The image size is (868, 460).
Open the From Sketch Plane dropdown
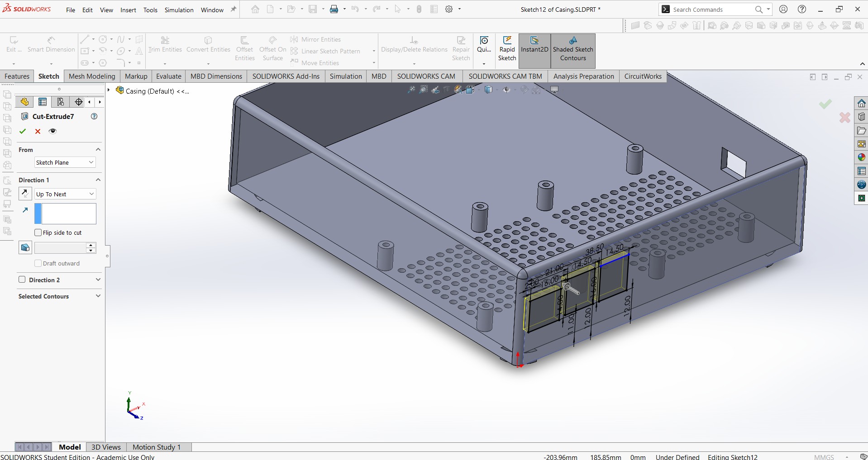click(65, 162)
